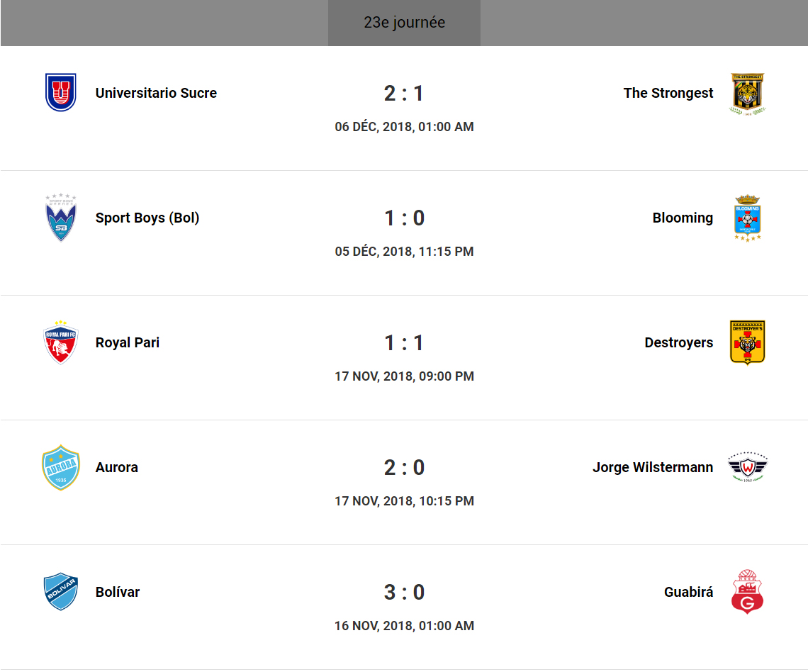Open the Bolívar 3 : 0 match result

[404, 593]
